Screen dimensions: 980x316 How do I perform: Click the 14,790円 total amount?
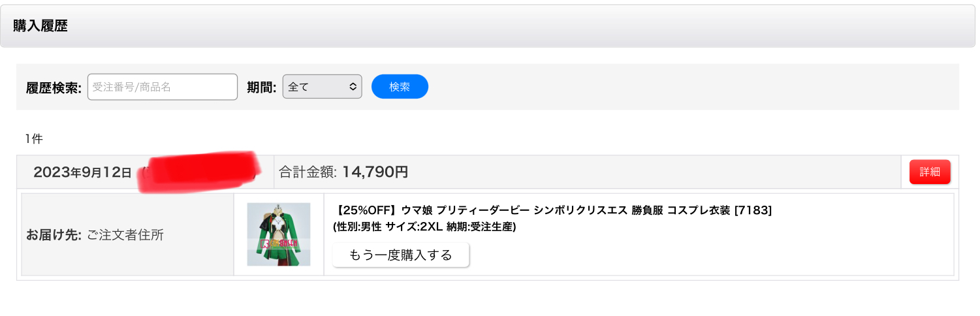(x=375, y=172)
